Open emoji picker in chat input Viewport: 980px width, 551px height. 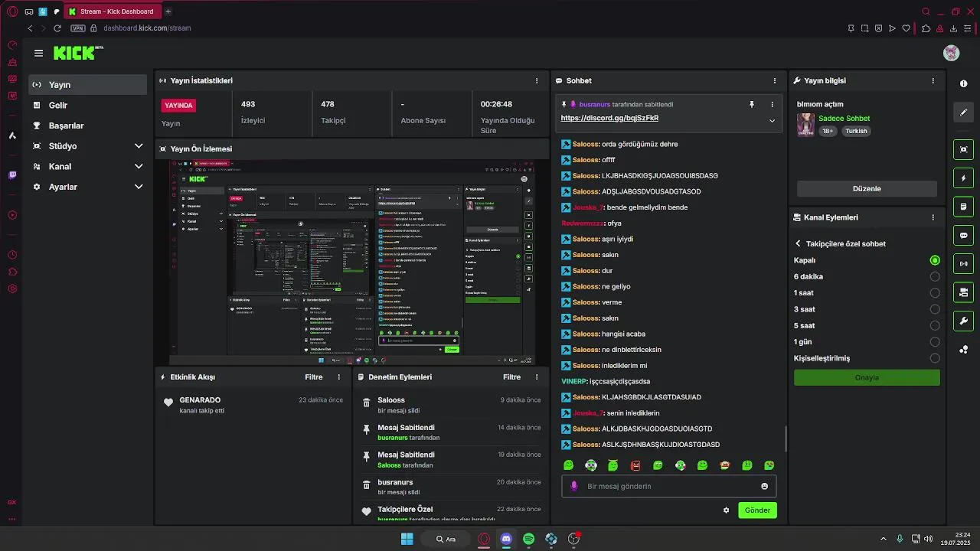pos(764,486)
